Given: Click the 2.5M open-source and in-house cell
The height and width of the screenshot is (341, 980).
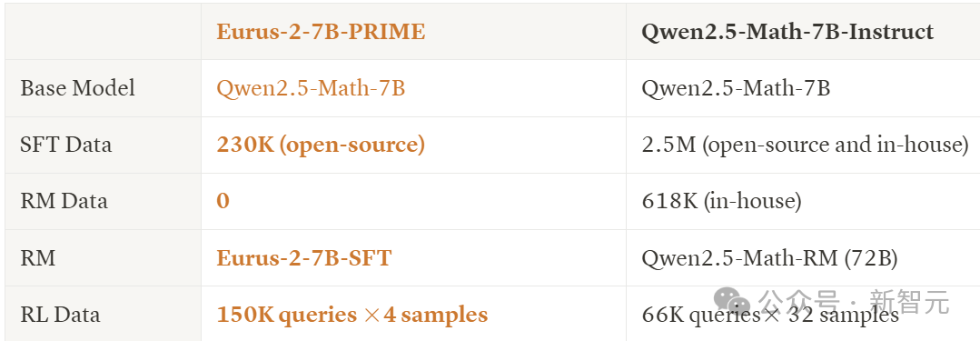Looking at the screenshot, I should point(805,145).
